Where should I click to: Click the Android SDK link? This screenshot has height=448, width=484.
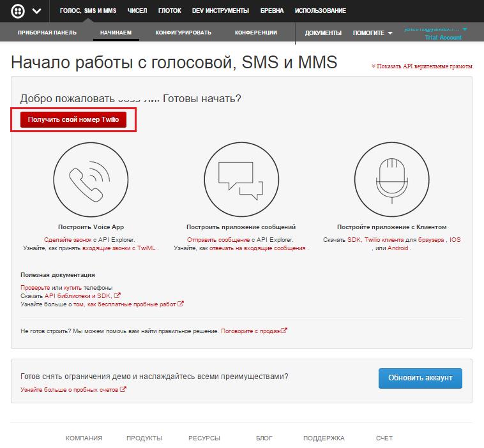click(x=398, y=248)
